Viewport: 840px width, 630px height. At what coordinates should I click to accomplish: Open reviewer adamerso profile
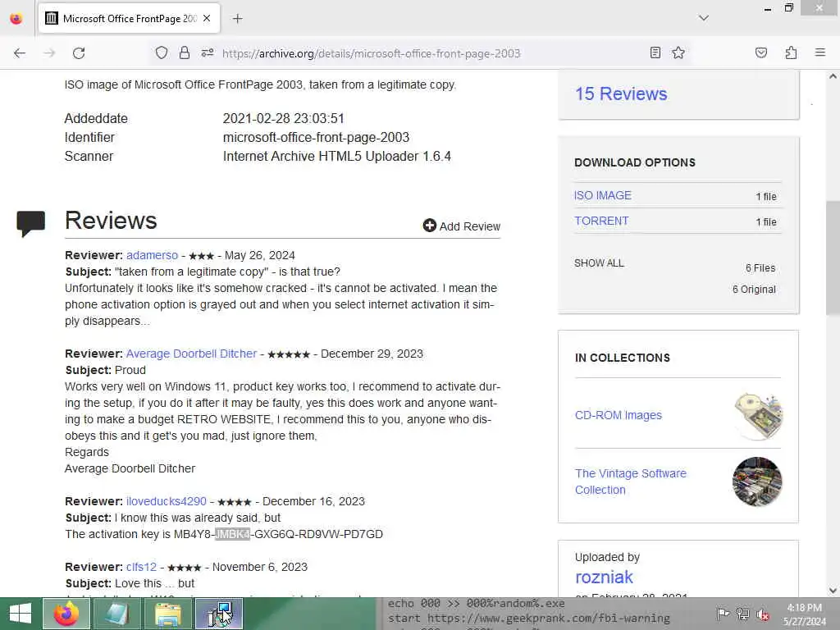coord(152,255)
